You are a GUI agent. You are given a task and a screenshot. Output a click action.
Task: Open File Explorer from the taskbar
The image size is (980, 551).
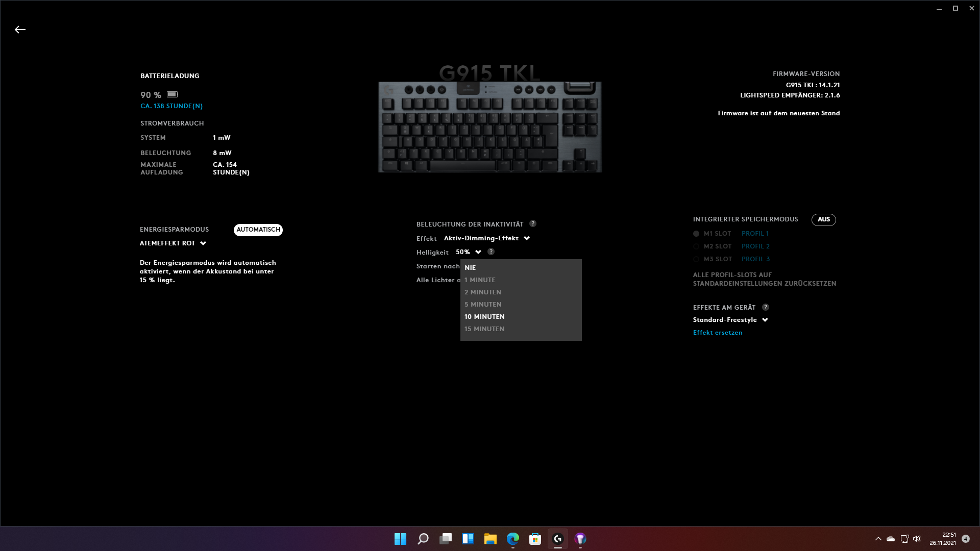490,539
